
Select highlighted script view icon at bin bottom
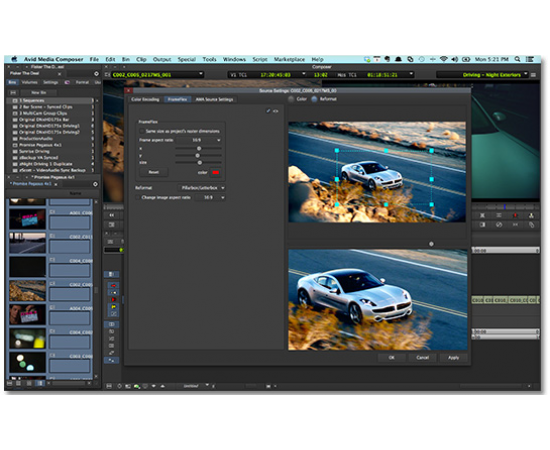(x=40, y=384)
